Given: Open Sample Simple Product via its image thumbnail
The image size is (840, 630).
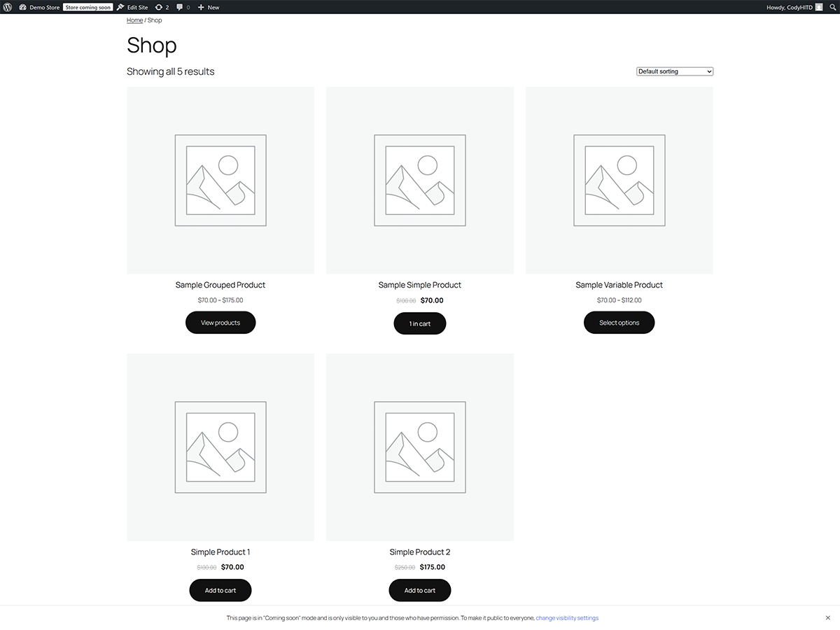Looking at the screenshot, I should [x=419, y=180].
